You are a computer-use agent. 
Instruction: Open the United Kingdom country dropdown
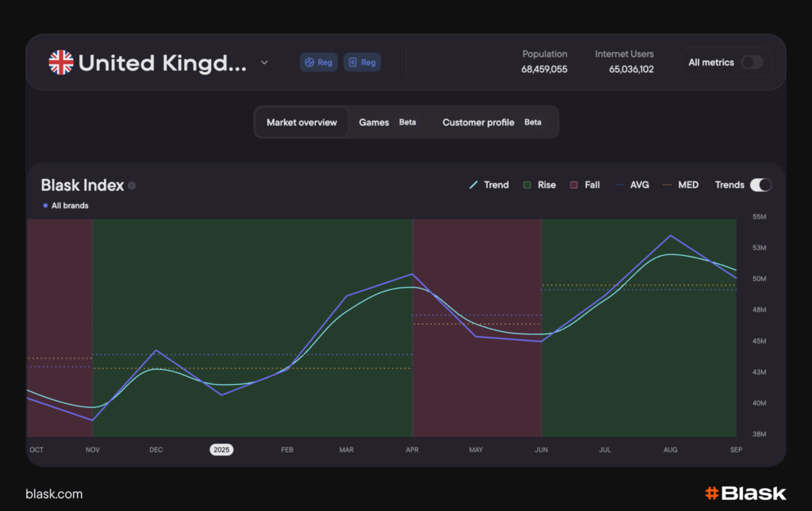click(x=162, y=63)
